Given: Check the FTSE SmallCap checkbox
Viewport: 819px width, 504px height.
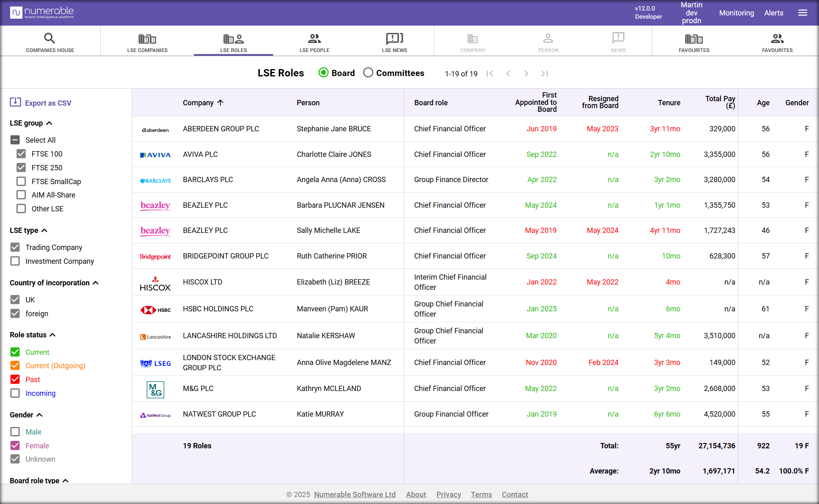Looking at the screenshot, I should (21, 181).
